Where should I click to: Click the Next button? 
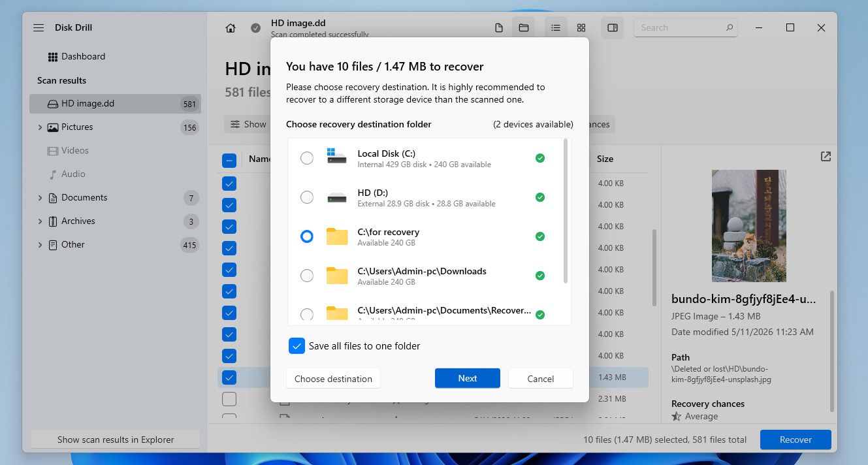(x=468, y=378)
